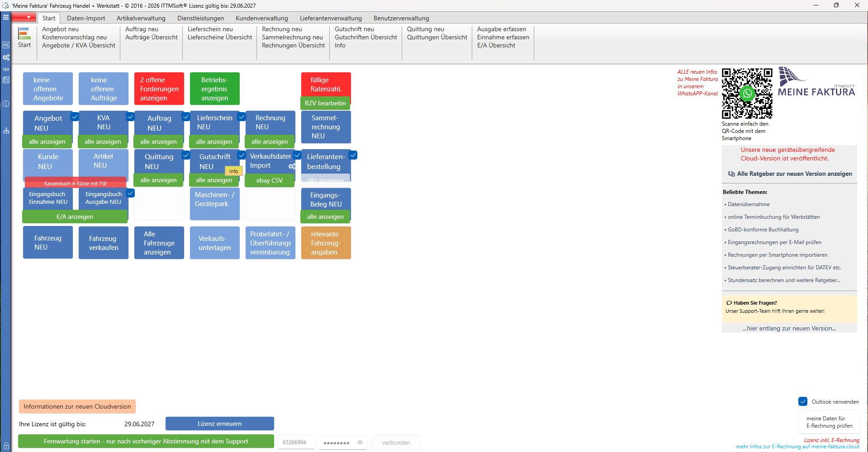Open the Daten-Import tab
This screenshot has height=452, width=868.
click(86, 18)
